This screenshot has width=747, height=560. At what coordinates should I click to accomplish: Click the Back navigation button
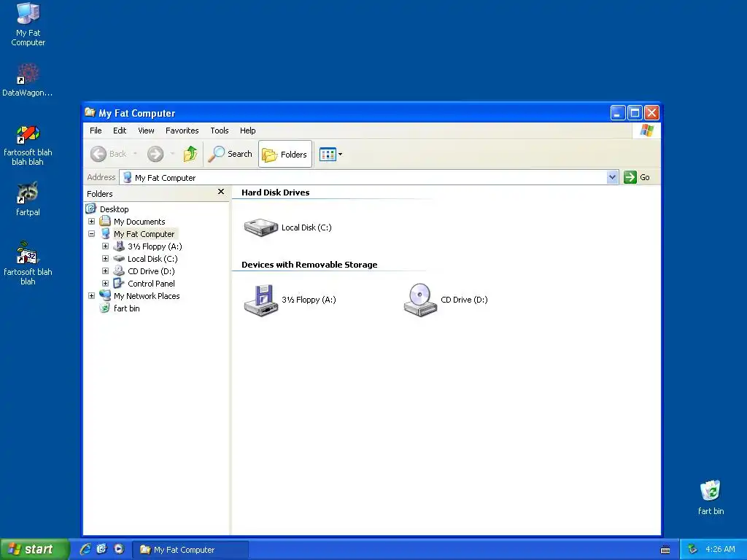[x=109, y=154]
